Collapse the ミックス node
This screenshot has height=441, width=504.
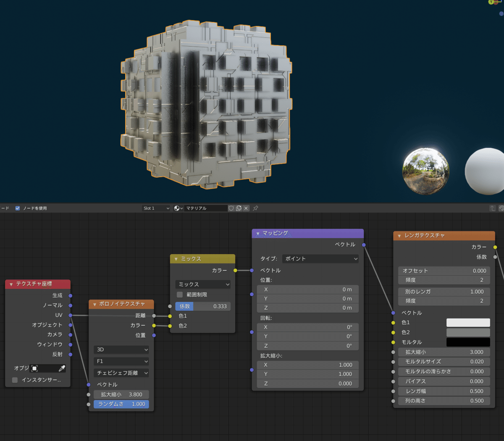[176, 259]
